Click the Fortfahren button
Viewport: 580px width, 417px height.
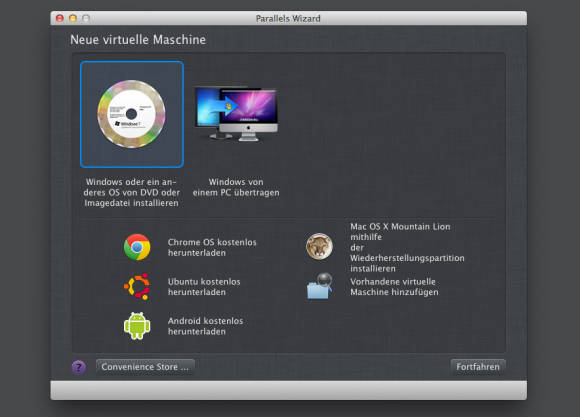478,367
